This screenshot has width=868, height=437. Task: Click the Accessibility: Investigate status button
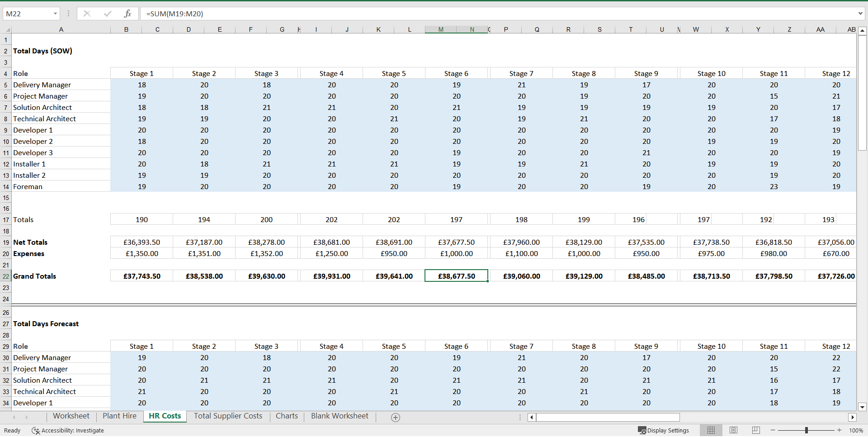point(67,430)
